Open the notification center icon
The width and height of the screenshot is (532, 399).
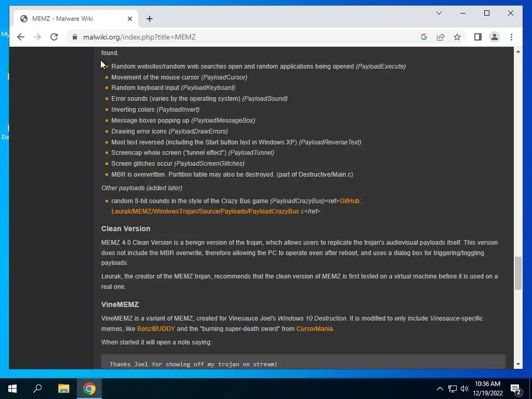pyautogui.click(x=516, y=389)
